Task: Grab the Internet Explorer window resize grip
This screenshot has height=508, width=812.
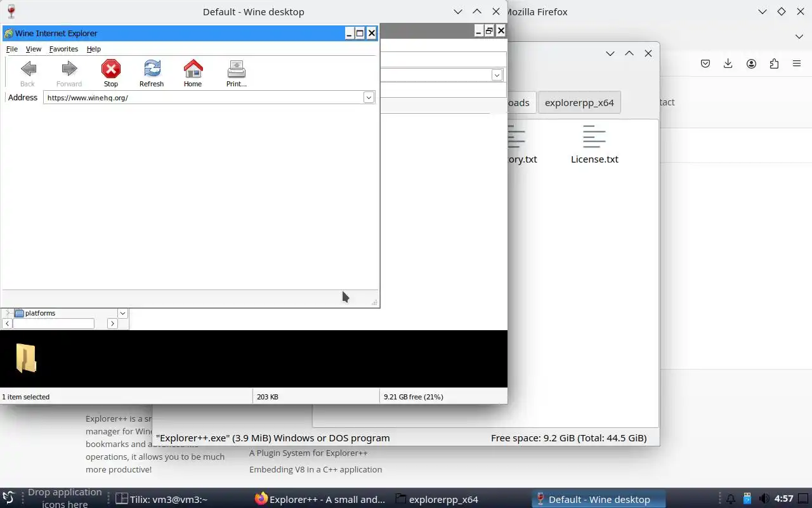Action: (x=374, y=303)
